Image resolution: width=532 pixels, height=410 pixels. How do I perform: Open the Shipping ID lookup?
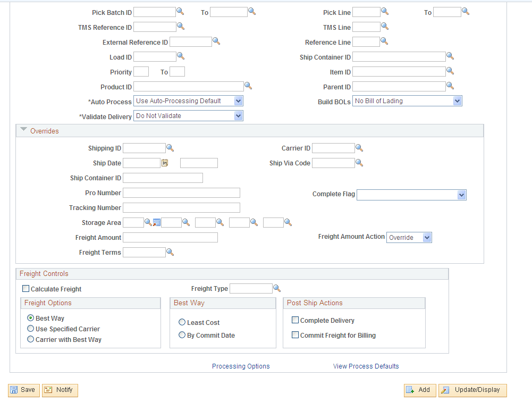[x=171, y=148]
